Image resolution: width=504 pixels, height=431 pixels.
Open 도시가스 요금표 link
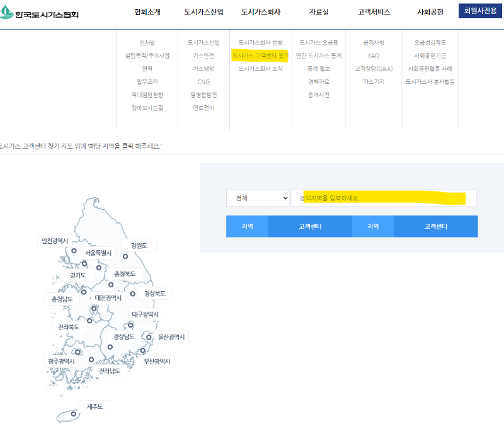[x=319, y=42]
